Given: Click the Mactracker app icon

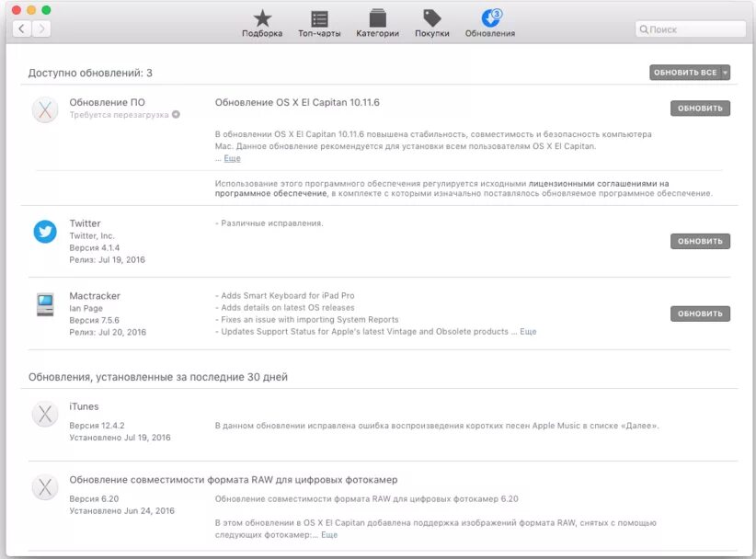Looking at the screenshot, I should coord(45,304).
